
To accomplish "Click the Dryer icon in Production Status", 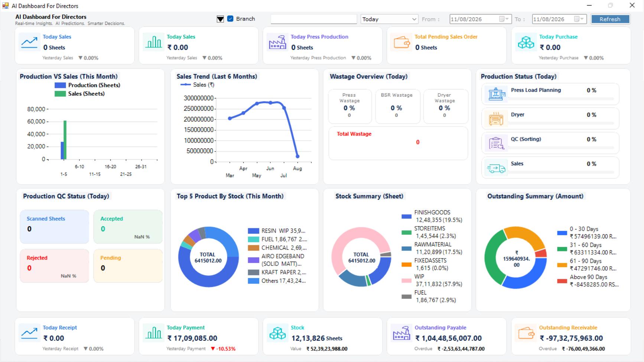I will tap(496, 118).
